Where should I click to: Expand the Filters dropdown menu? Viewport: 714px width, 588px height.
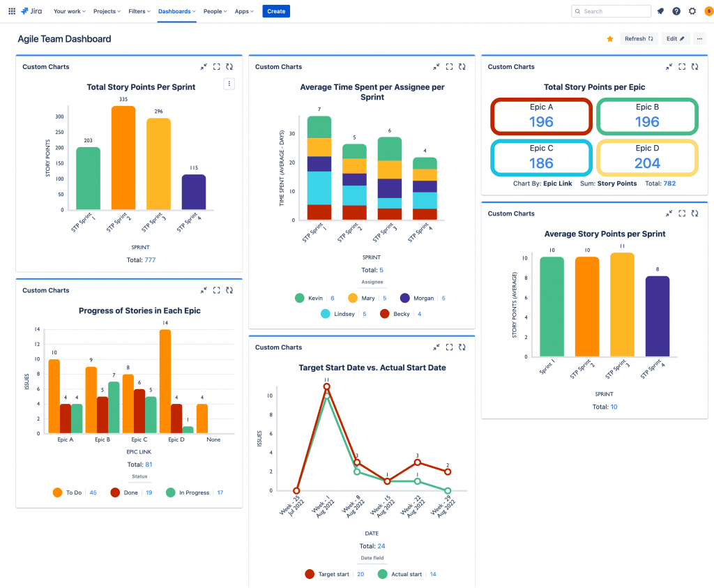click(x=139, y=11)
